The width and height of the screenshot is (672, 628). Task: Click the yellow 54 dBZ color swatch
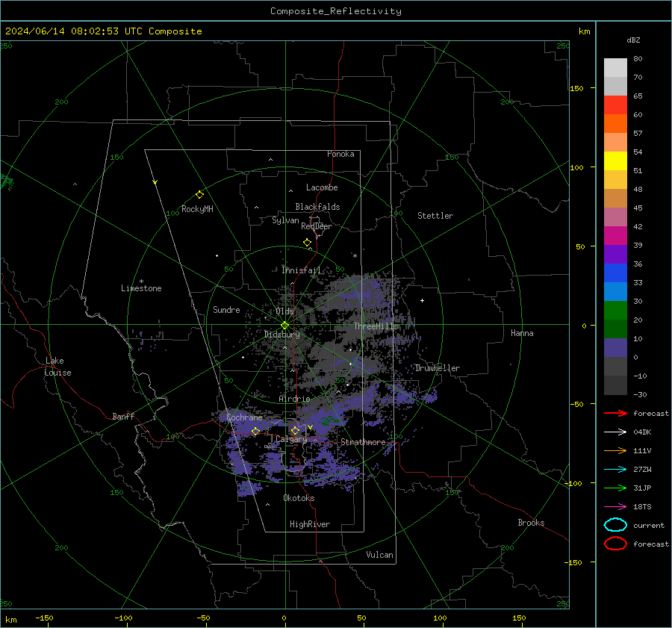click(615, 161)
